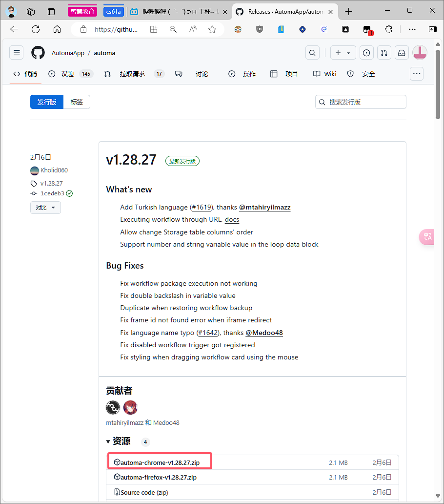Open the 拉取请求 pull requests tab

click(134, 74)
